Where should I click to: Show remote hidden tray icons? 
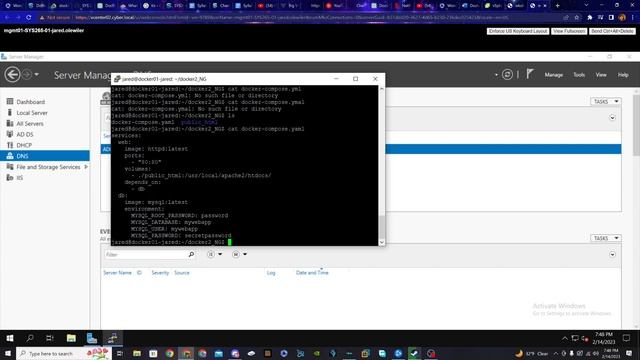tap(565, 338)
